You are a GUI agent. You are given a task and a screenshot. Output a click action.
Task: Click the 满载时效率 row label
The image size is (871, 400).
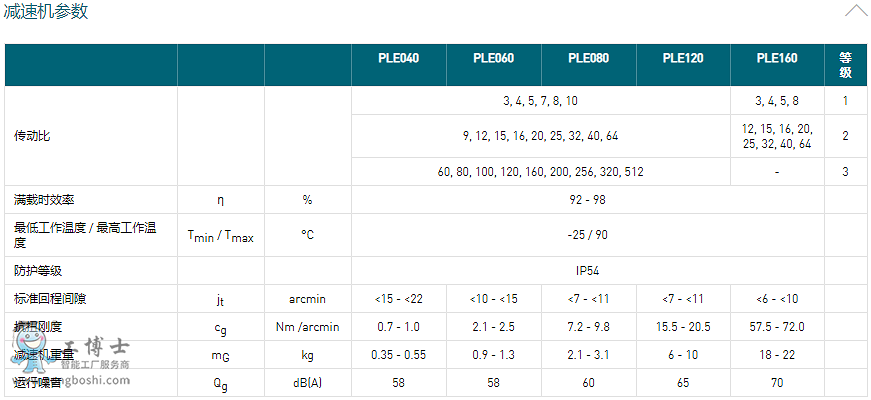coord(38,199)
